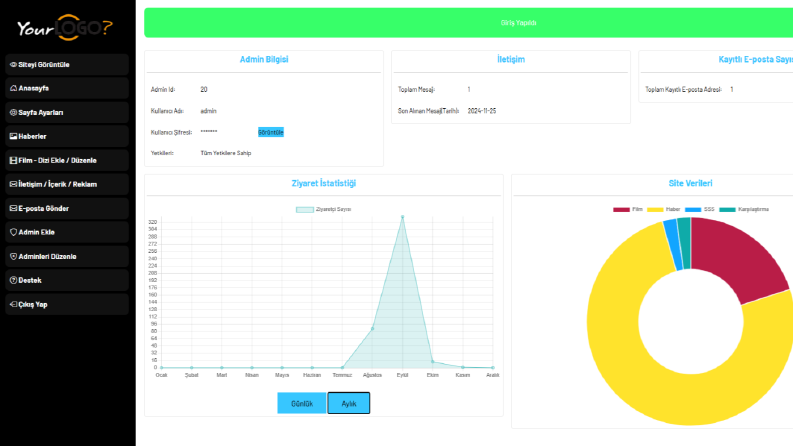The width and height of the screenshot is (793, 446).
Task: Click Görüntüle to reveal password
Action: click(x=271, y=132)
